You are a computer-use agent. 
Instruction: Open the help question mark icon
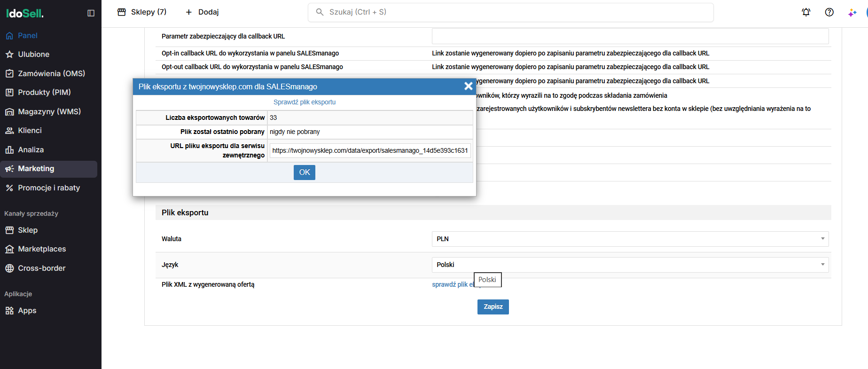[x=829, y=12]
